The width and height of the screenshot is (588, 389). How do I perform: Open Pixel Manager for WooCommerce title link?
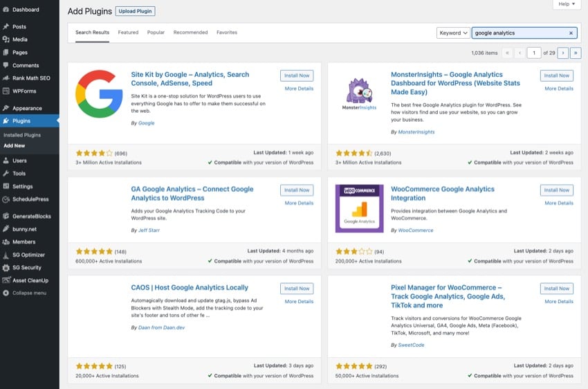pyautogui.click(x=448, y=296)
